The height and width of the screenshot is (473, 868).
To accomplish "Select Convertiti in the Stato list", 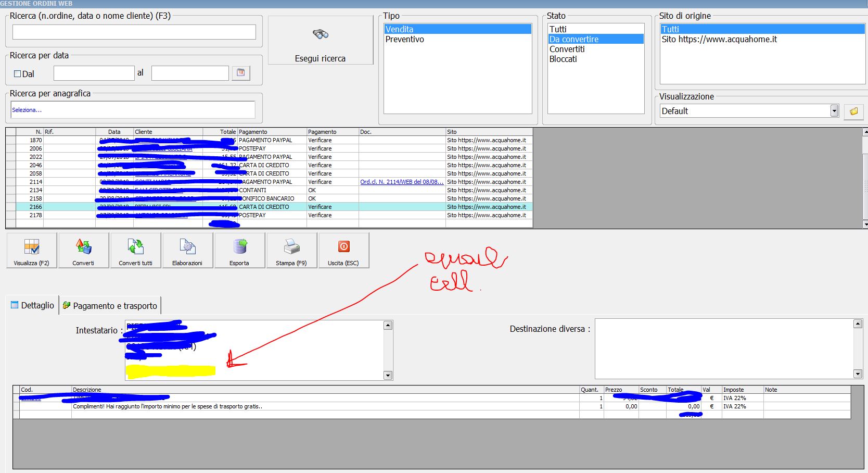I will (596, 49).
